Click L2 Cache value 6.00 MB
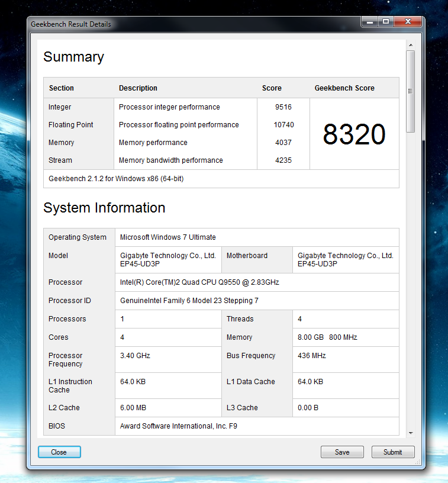This screenshot has width=448, height=483. click(x=133, y=407)
